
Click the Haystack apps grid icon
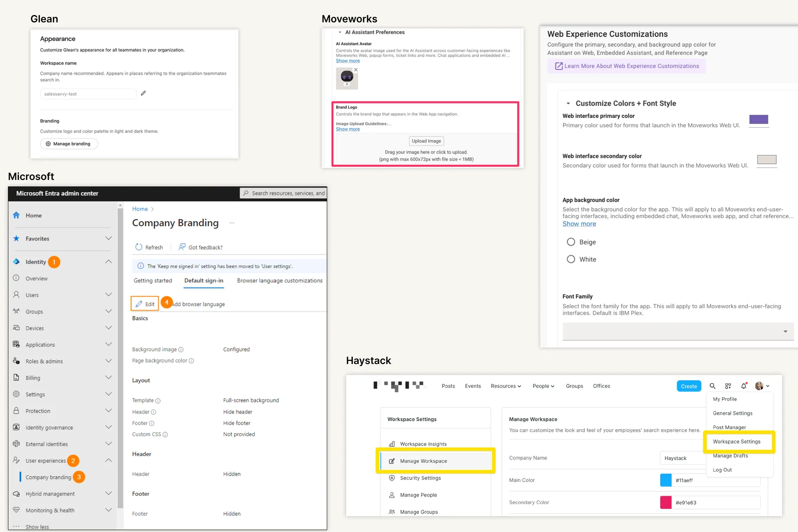(728, 386)
